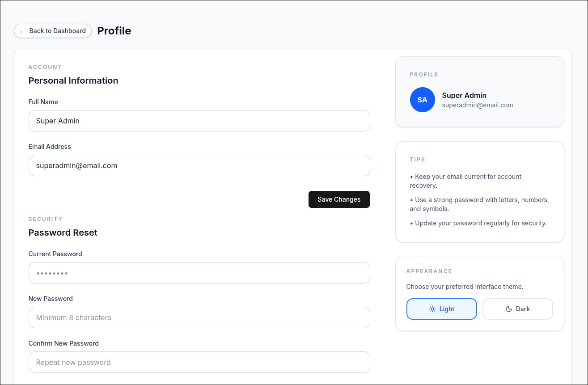Click the blue SA avatar circle
Viewport: 588px width, 385px height.
423,100
